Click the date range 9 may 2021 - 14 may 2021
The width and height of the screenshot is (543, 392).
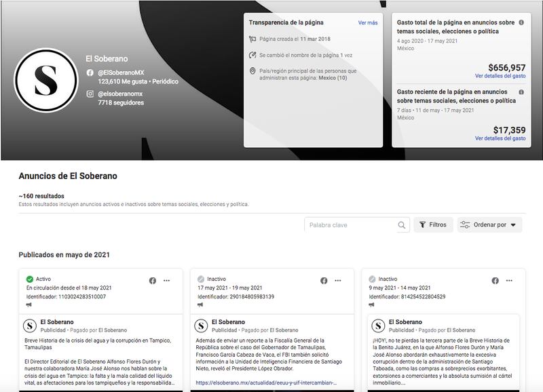coord(400,288)
